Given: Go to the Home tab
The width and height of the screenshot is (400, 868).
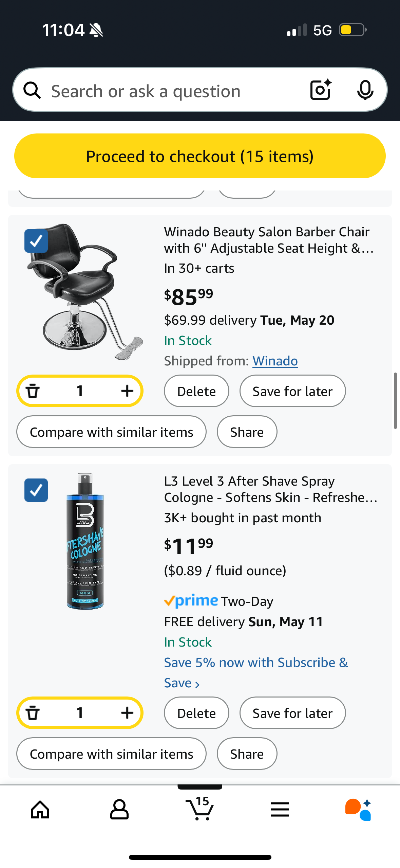Looking at the screenshot, I should (40, 809).
